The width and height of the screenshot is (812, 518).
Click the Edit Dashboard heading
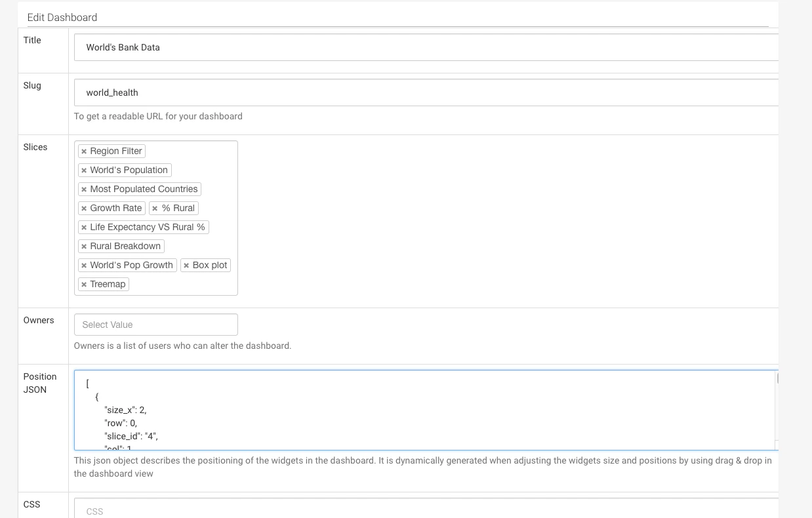(x=62, y=18)
